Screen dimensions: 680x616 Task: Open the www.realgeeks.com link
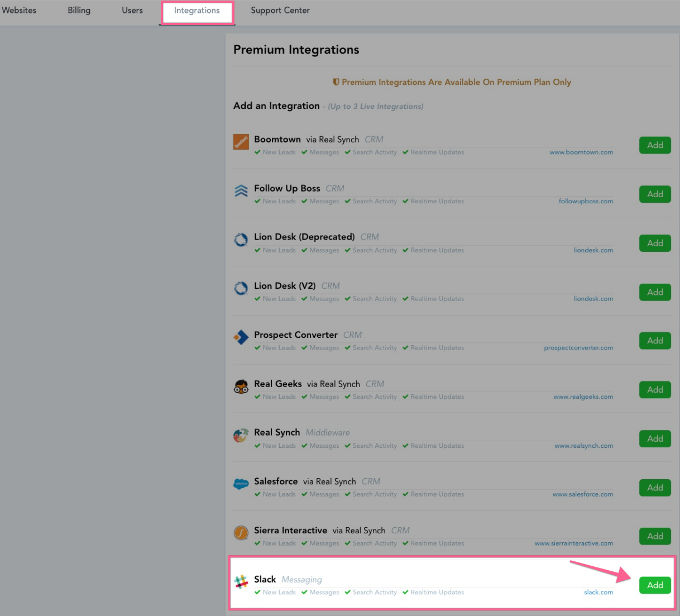coord(583,397)
